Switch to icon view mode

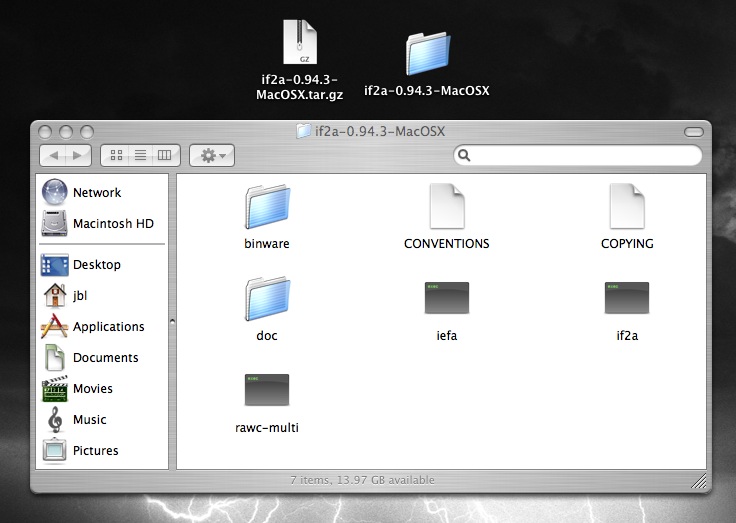click(117, 155)
